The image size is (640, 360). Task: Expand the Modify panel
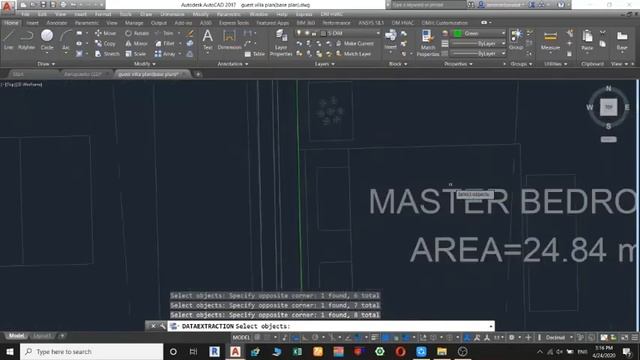pyautogui.click(x=144, y=64)
